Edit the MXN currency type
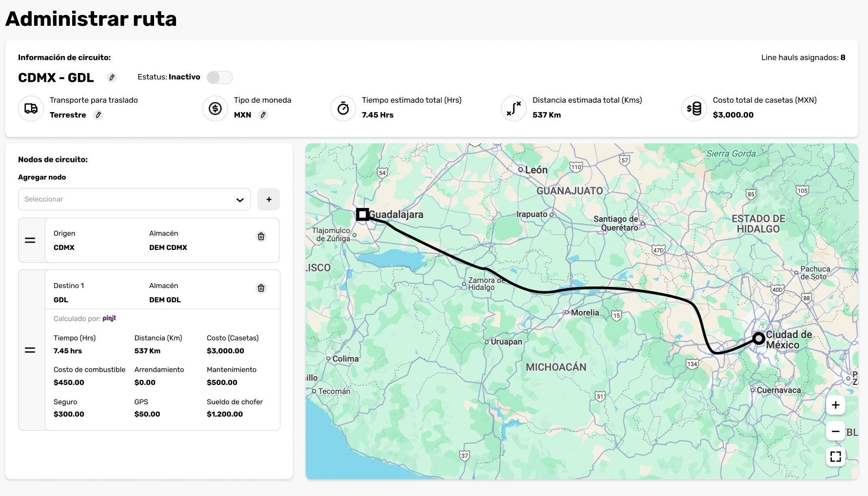 click(263, 115)
